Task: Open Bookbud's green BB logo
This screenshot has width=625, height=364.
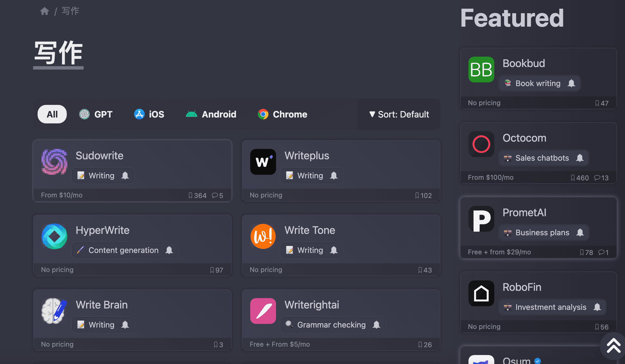Action: pos(481,70)
